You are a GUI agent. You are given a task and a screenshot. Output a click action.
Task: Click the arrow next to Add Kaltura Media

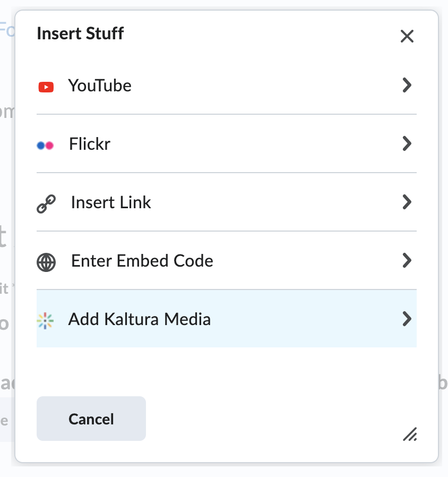click(x=407, y=319)
